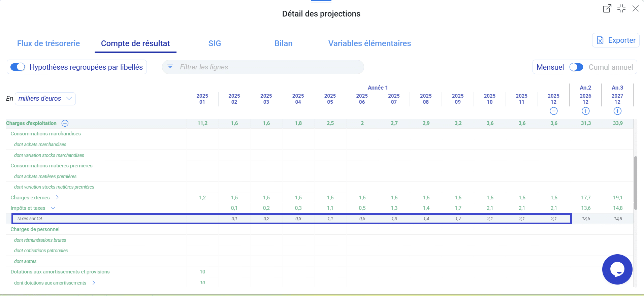Open the Bilan tab
The image size is (644, 296).
[283, 43]
